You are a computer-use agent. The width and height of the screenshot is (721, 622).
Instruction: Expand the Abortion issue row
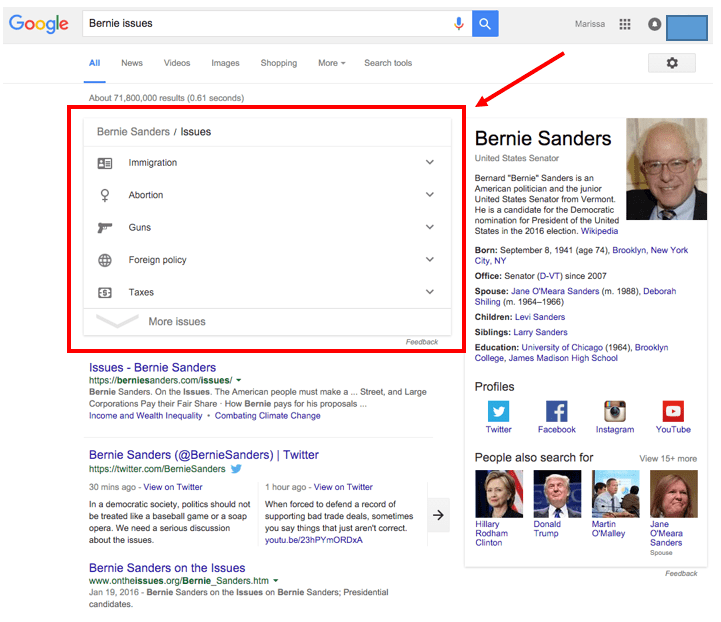point(267,195)
